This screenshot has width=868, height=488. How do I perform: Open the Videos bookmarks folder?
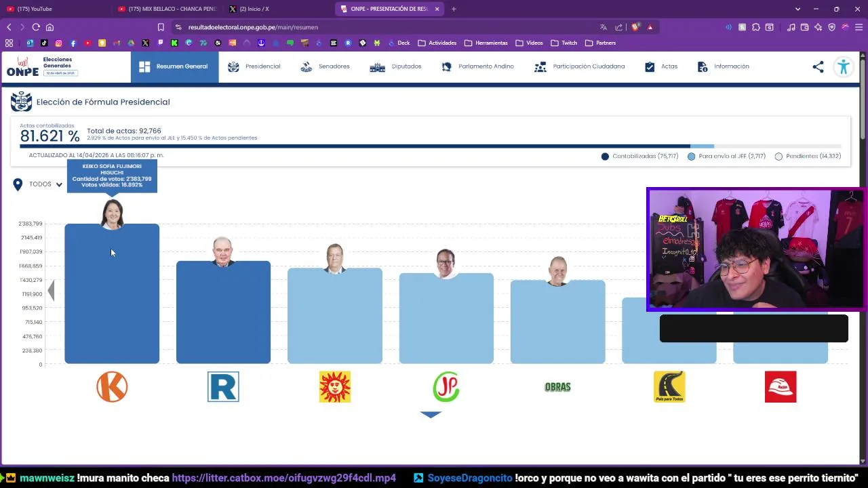tap(529, 43)
